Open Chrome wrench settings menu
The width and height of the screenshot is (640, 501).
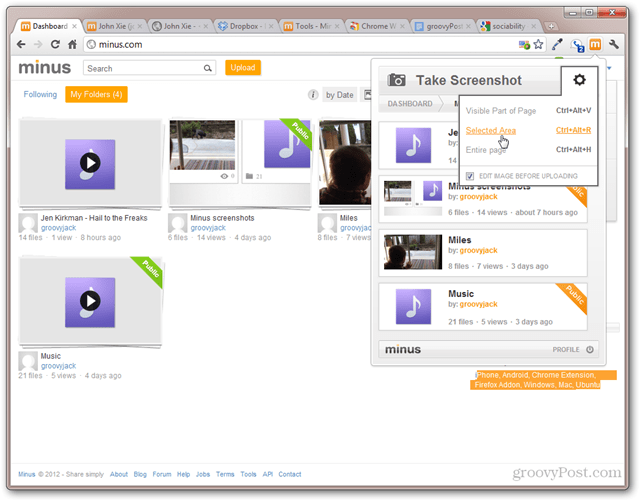[x=613, y=44]
